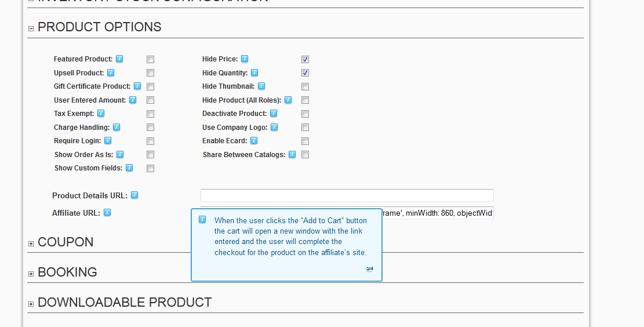Click info icon next to Enable Ecard

(x=254, y=140)
